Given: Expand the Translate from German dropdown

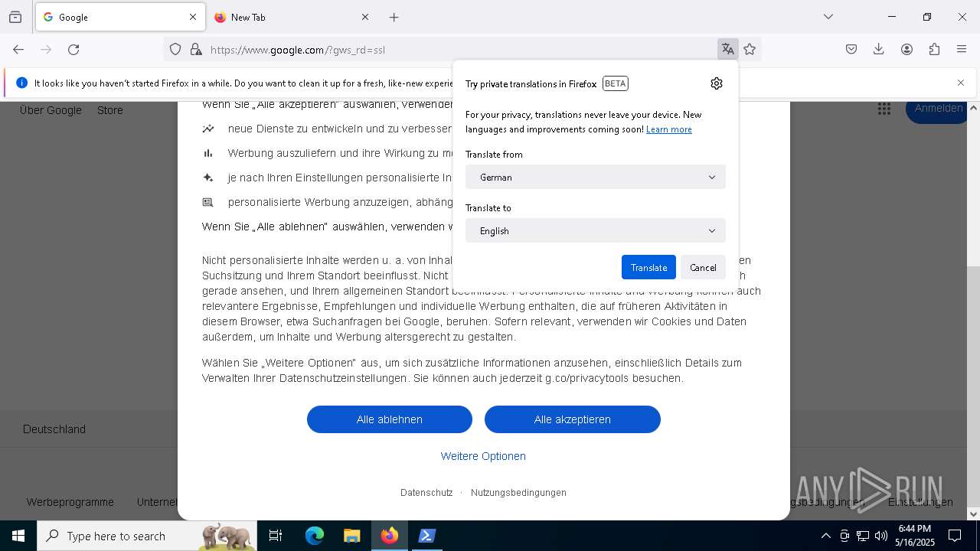Looking at the screenshot, I should 596,177.
